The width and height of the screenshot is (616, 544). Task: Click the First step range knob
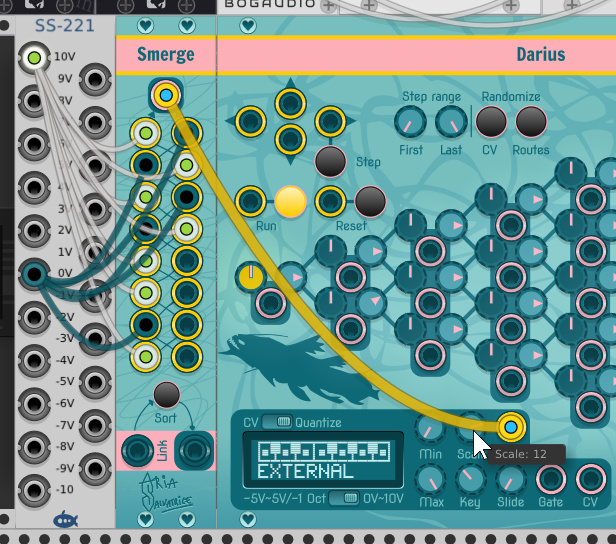click(x=411, y=122)
